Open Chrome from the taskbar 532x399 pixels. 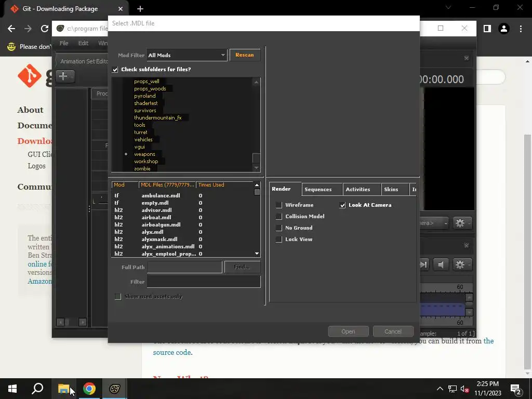[x=89, y=389]
